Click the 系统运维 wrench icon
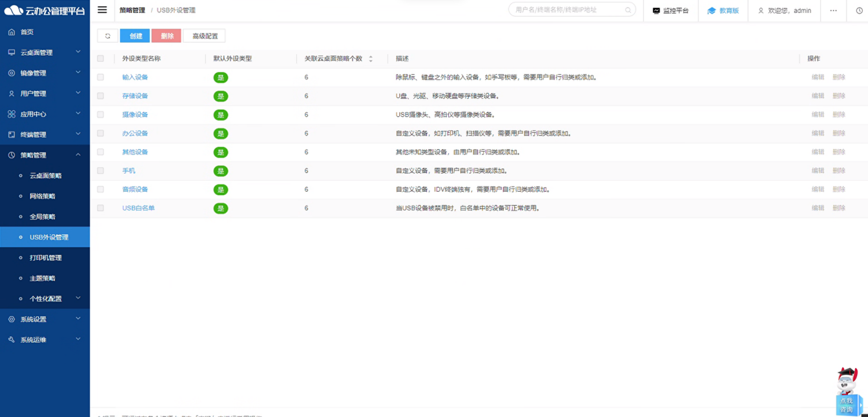The height and width of the screenshot is (417, 868). pos(12,340)
